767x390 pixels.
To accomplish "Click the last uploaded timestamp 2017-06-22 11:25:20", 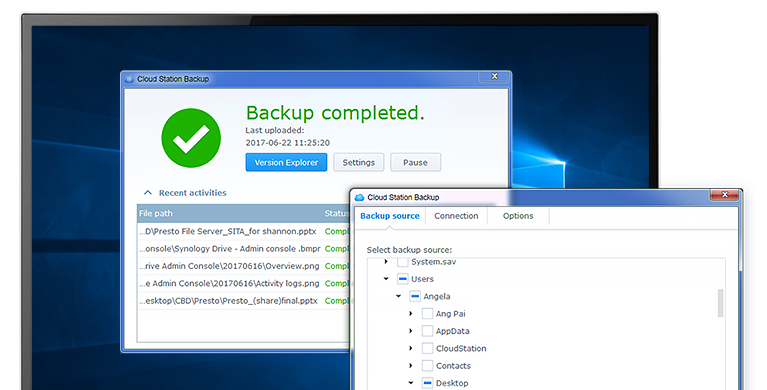I will tap(288, 143).
